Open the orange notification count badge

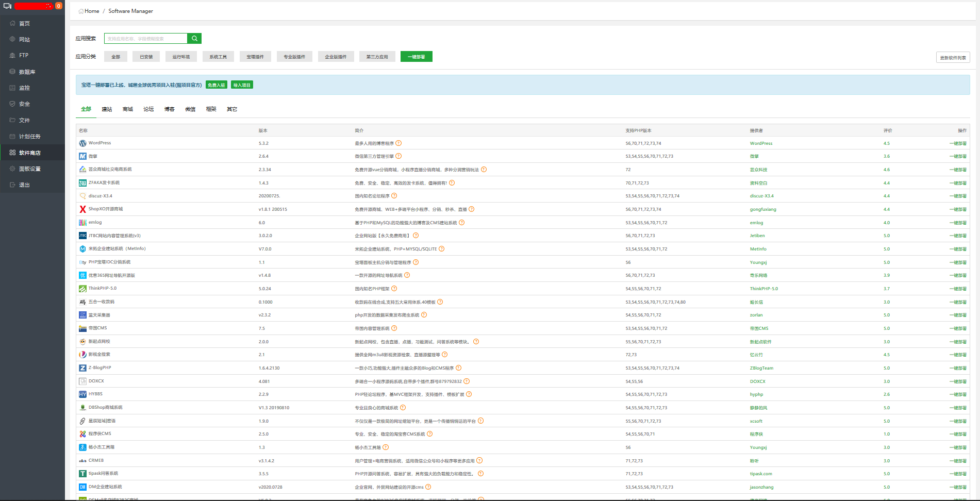(59, 6)
